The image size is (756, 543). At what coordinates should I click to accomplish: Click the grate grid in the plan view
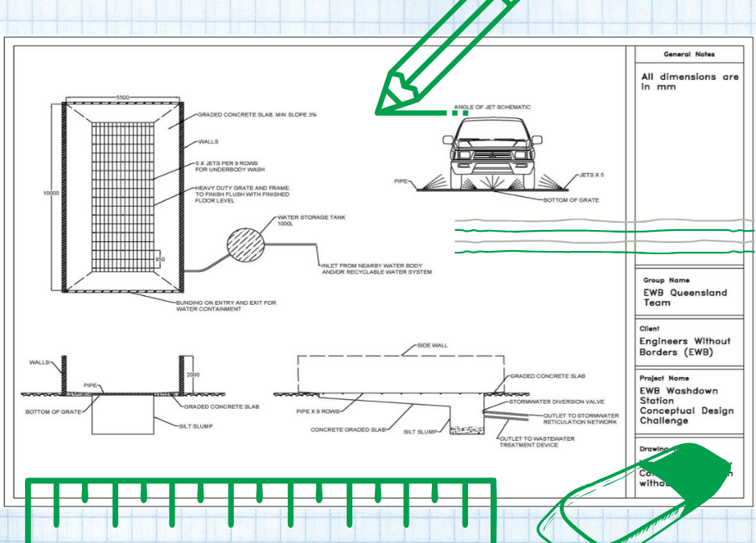123,196
